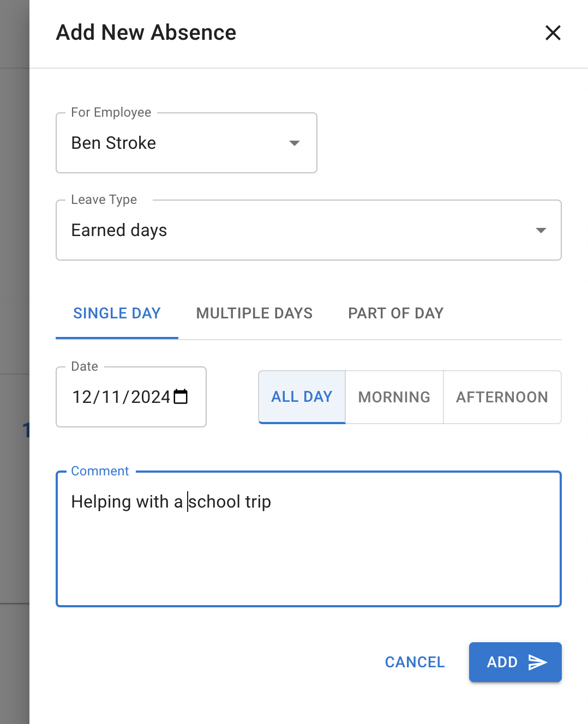Click the Add New Absence dialog title
Screen dimensions: 588x724
coord(145,33)
